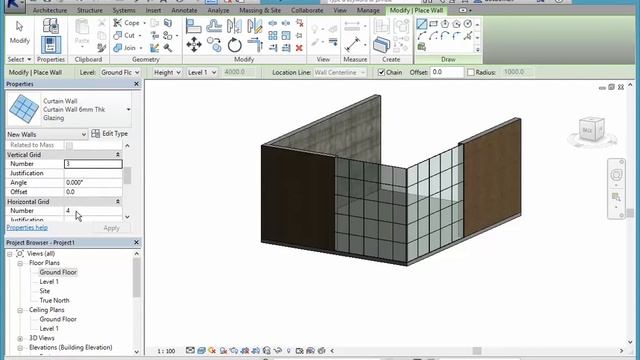
Task: Open the Structure ribbon tab
Action: (90, 10)
